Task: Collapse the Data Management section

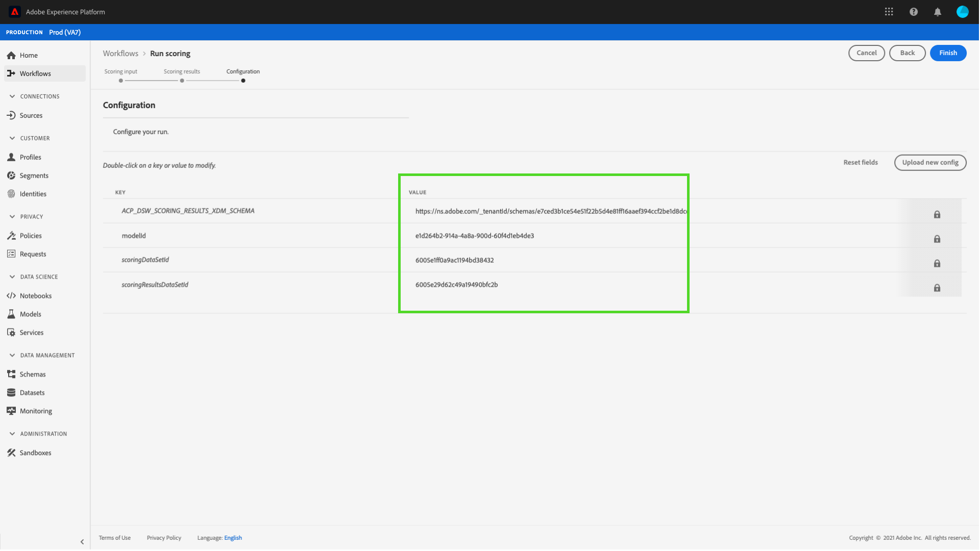Action: (12, 356)
